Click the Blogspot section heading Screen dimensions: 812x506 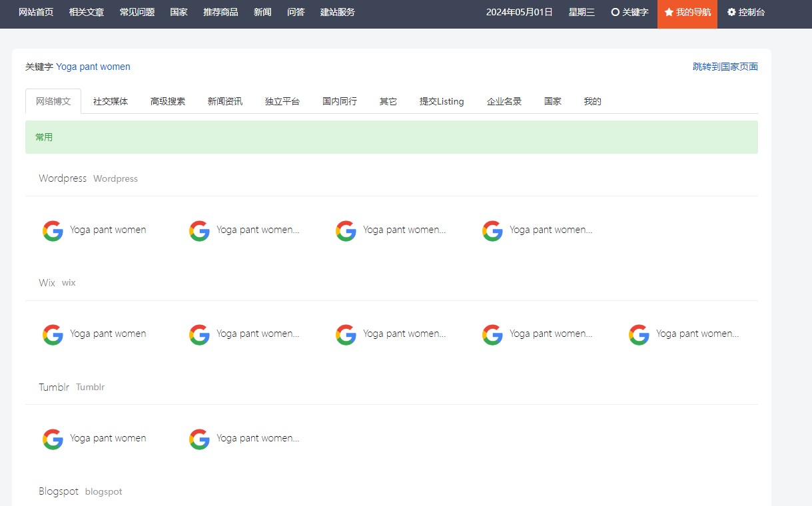coord(59,491)
